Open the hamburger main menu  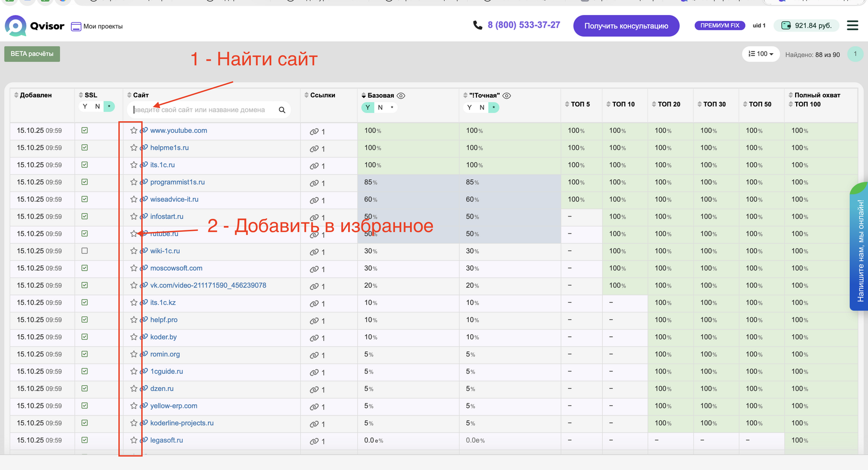tap(853, 25)
